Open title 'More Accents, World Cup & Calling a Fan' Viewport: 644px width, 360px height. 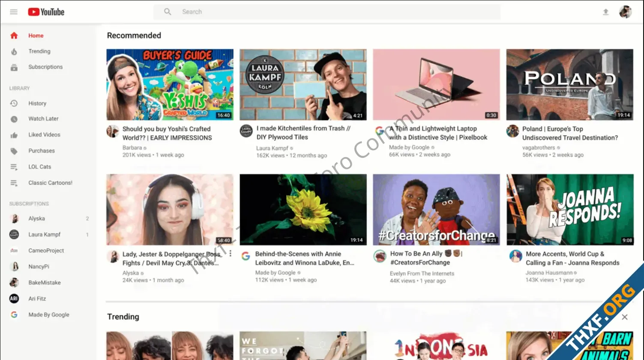coord(572,258)
